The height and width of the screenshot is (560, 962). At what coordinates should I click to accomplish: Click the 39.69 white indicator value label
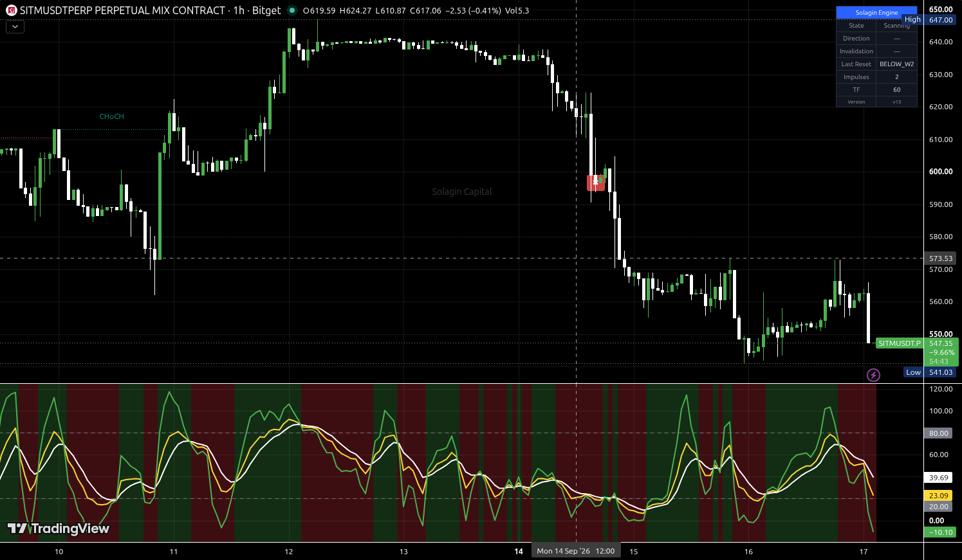coord(939,478)
